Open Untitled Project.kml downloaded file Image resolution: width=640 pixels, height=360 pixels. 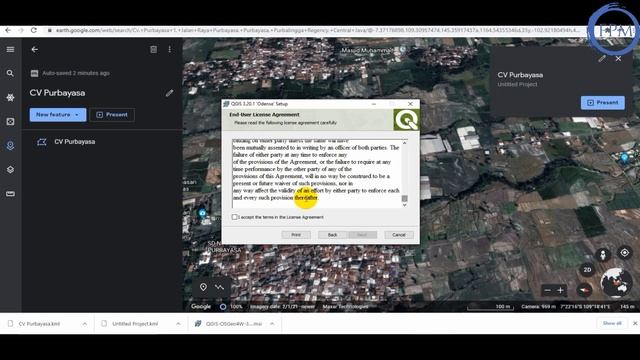click(135, 324)
